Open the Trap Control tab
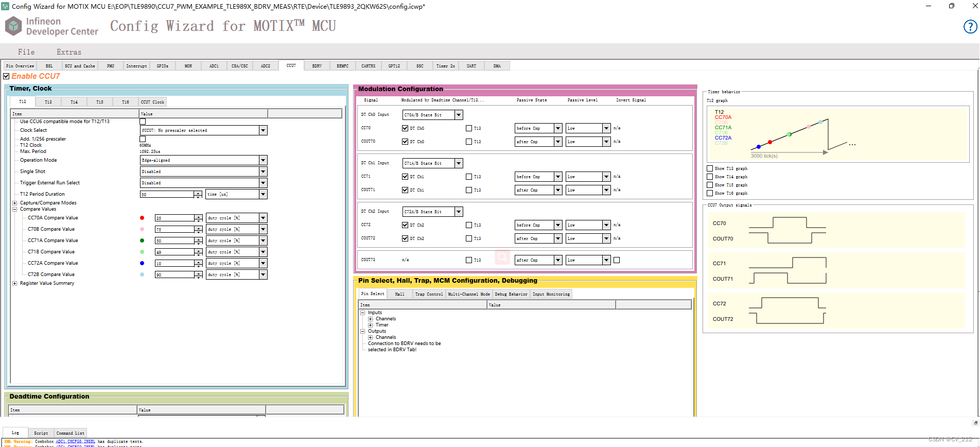The image size is (980, 447). [x=429, y=294]
